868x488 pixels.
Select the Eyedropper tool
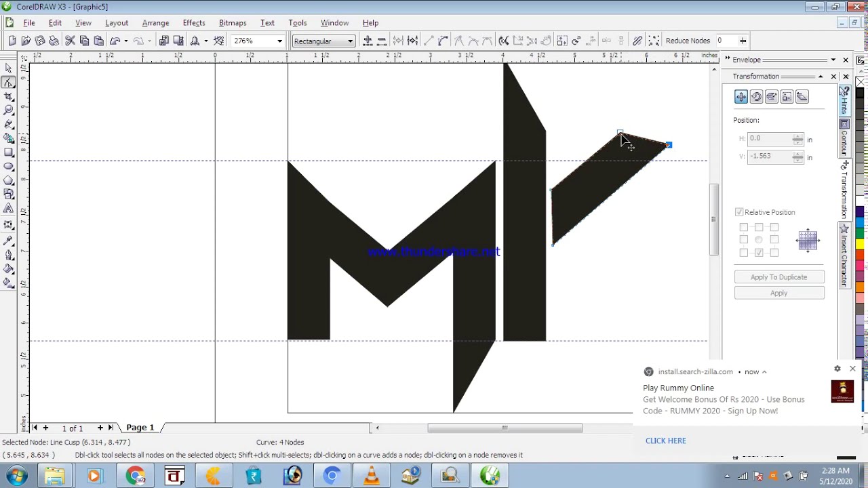click(x=8, y=240)
